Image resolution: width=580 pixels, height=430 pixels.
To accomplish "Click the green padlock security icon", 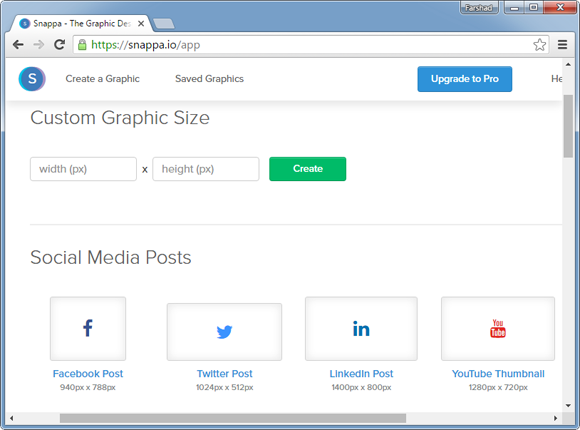I will point(82,45).
